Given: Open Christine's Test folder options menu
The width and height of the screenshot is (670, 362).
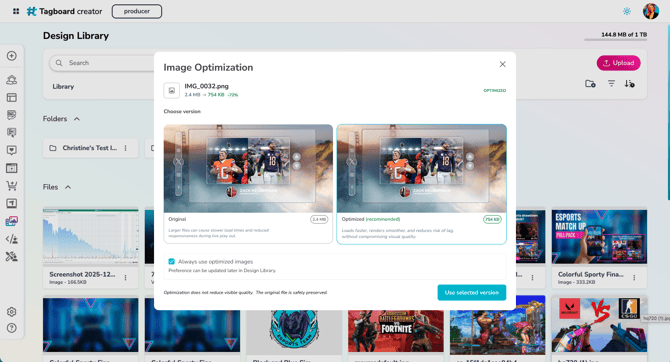Looking at the screenshot, I should point(125,148).
